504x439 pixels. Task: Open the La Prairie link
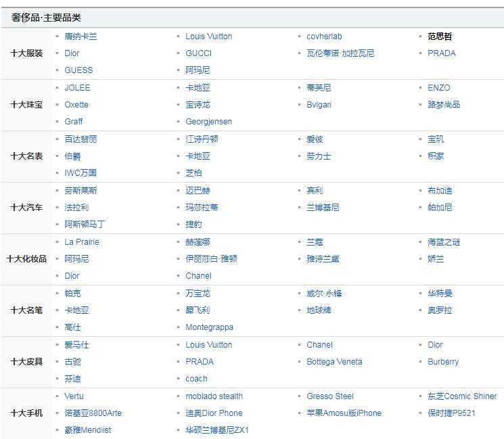click(82, 242)
